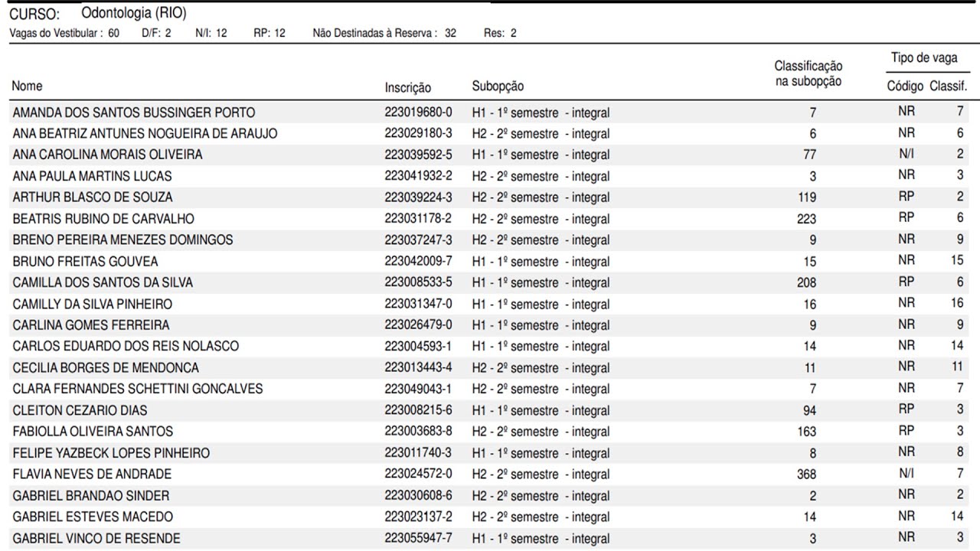
Task: Click registration number 223042009-7
Action: tap(418, 261)
